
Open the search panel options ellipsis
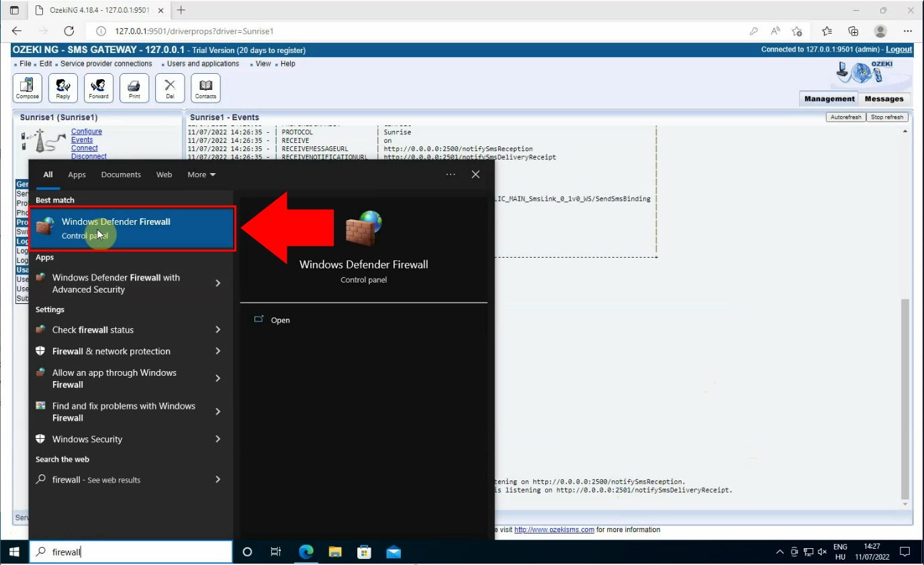[451, 174]
